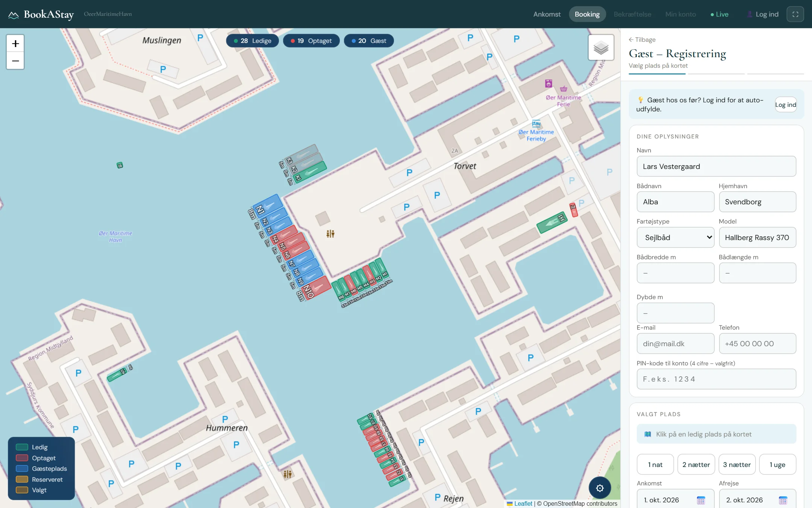The height and width of the screenshot is (508, 812).
Task: Click the Ledig green legend swatch
Action: [x=22, y=447]
